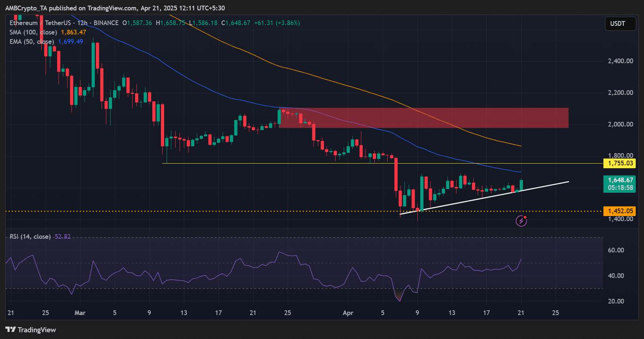Select the red resistance zone rectangle
This screenshot has width=644, height=339.
click(x=423, y=118)
